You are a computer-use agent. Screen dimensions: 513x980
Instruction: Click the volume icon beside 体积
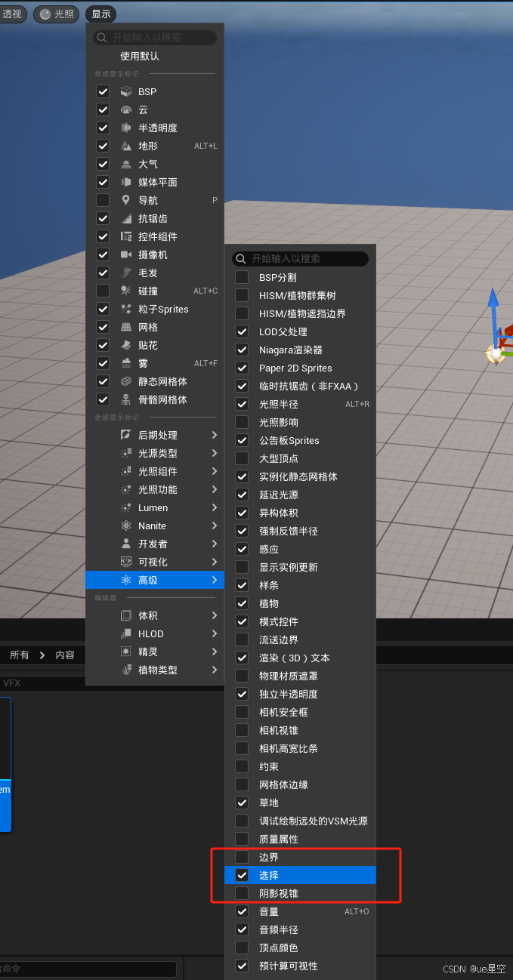coord(126,615)
